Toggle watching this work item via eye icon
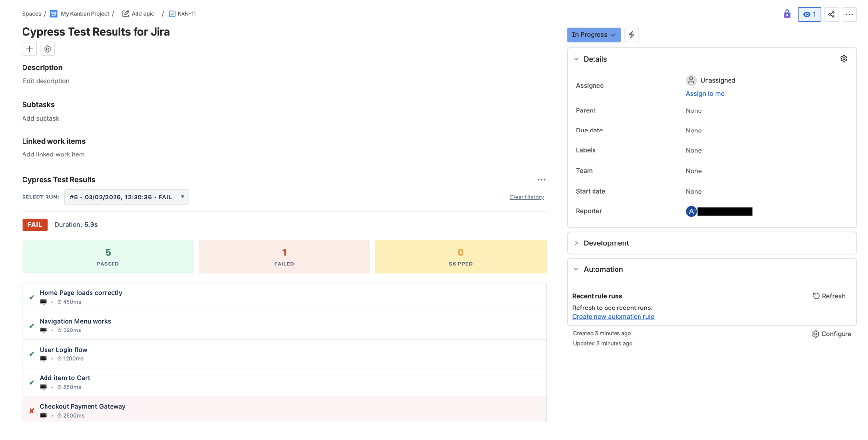Image resolution: width=868 pixels, height=440 pixels. point(809,14)
